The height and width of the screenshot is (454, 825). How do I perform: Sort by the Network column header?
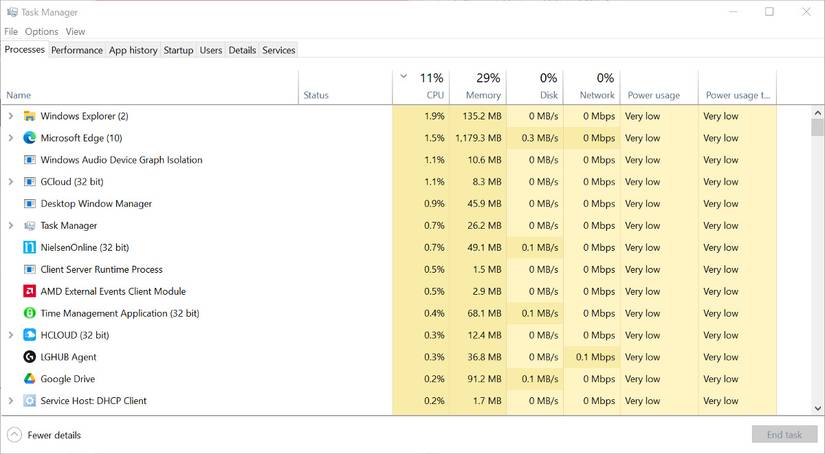(x=592, y=87)
